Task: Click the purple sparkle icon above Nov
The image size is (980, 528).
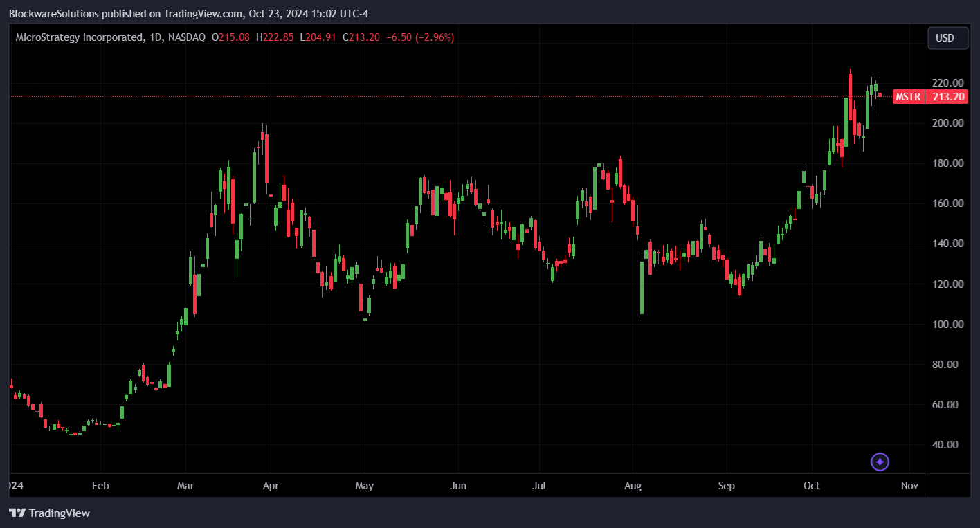Action: point(880,462)
